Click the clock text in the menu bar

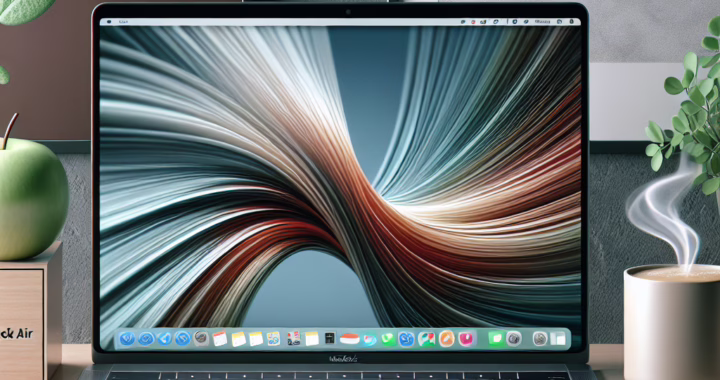pos(543,22)
